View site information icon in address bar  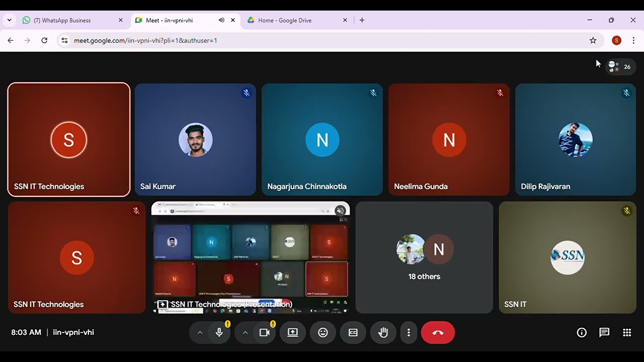pyautogui.click(x=64, y=40)
